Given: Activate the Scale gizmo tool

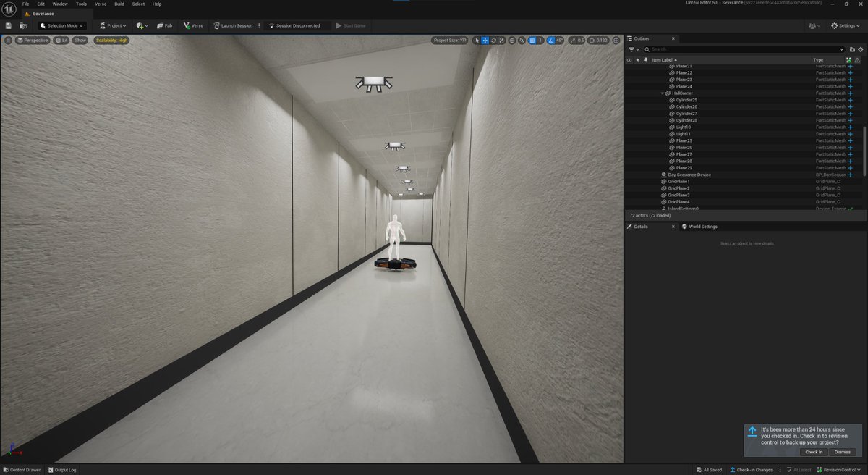Looking at the screenshot, I should (x=501, y=41).
